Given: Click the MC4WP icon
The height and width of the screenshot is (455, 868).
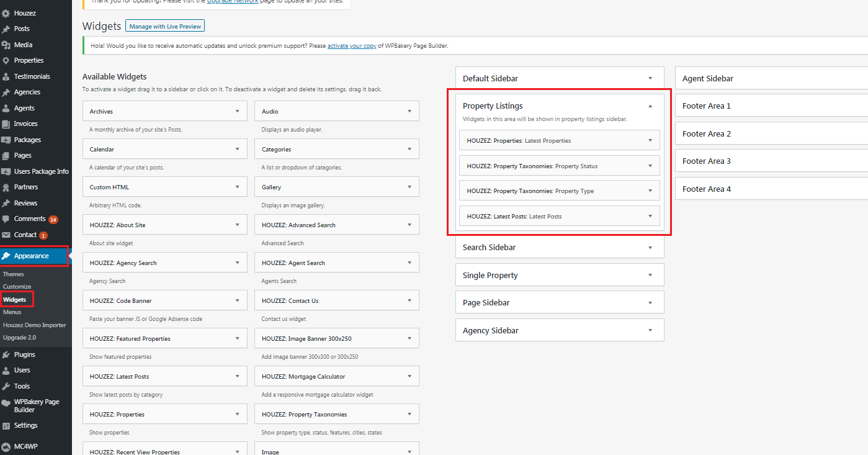Looking at the screenshot, I should (x=6, y=447).
